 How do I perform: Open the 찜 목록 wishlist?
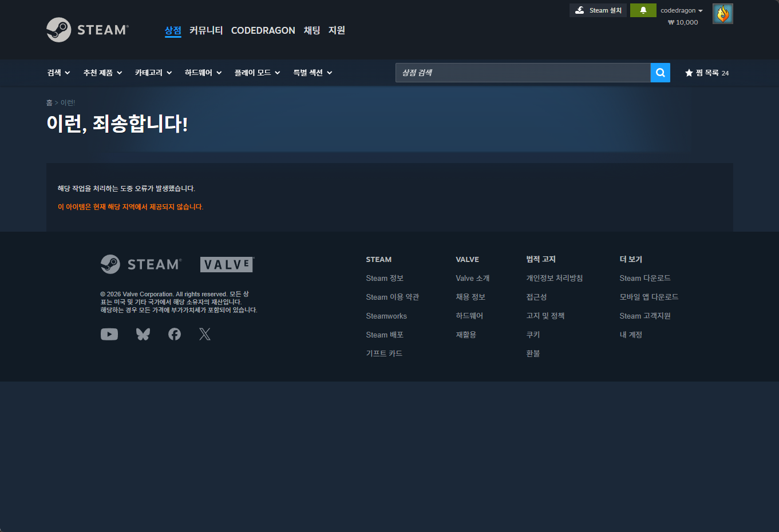click(x=707, y=73)
